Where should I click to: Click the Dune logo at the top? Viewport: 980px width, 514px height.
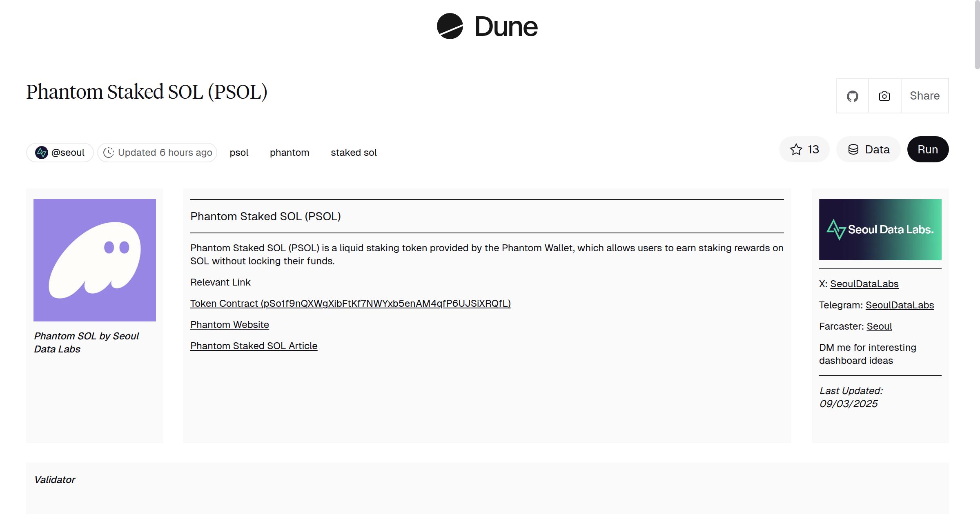[x=487, y=27]
